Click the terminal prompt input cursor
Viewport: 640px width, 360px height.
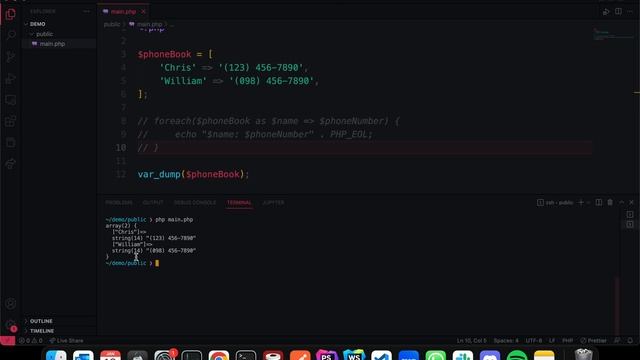pyautogui.click(x=157, y=263)
